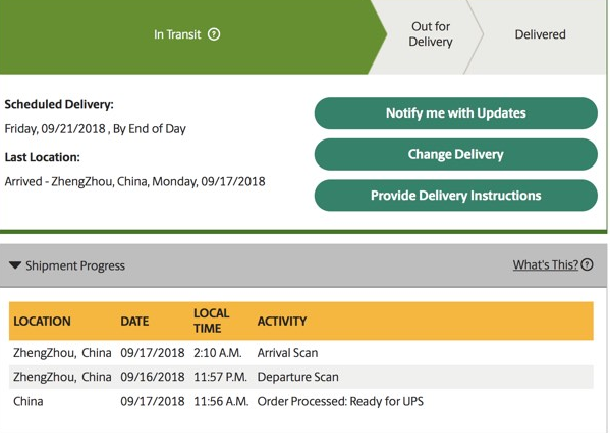Click the DATE column header
Viewport: 610px width, 433px height.
(135, 321)
